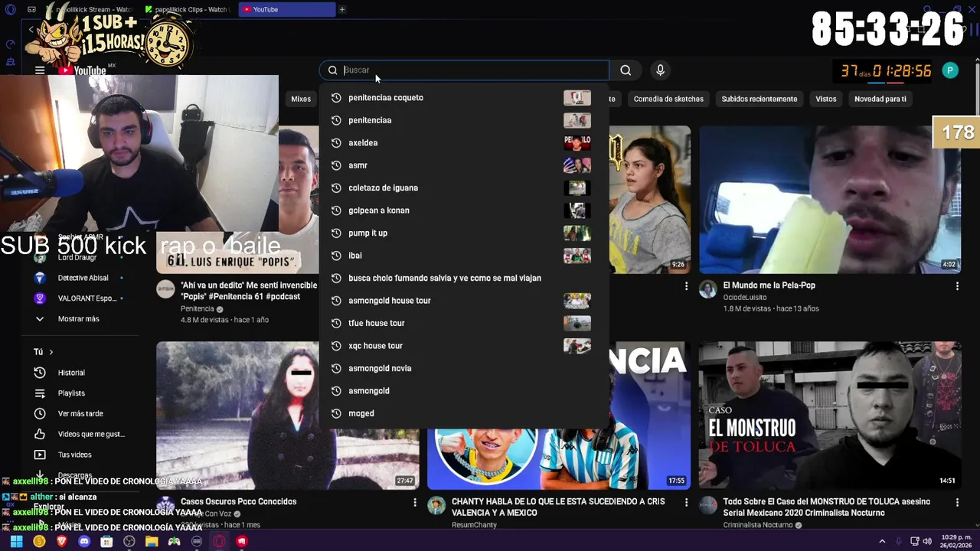Image resolution: width=980 pixels, height=551 pixels.
Task: Choose xqc house tour suggestion
Action: coord(464,346)
